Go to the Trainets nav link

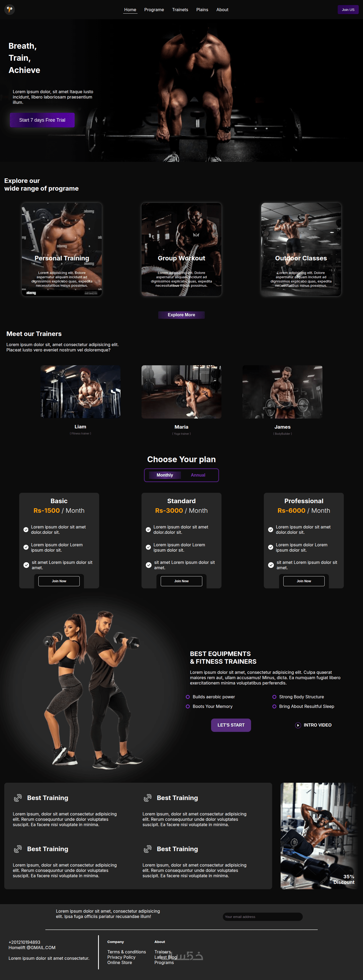coord(180,10)
